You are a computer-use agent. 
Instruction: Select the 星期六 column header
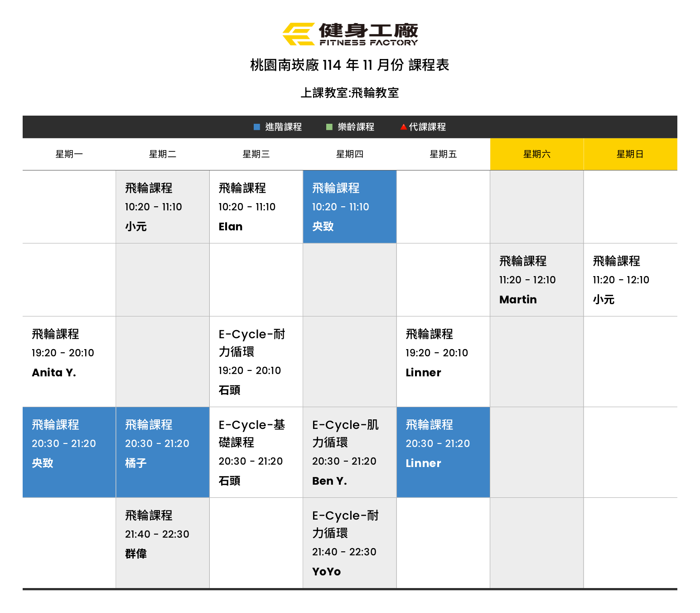pyautogui.click(x=536, y=154)
